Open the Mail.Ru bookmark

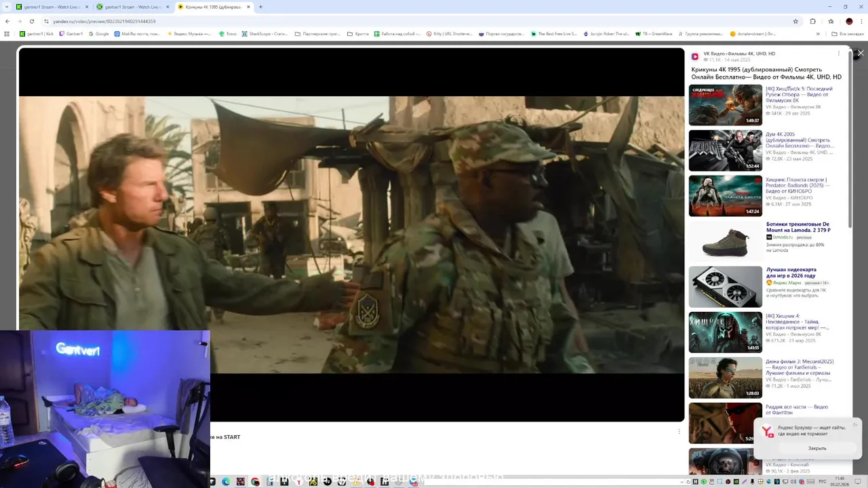(138, 33)
